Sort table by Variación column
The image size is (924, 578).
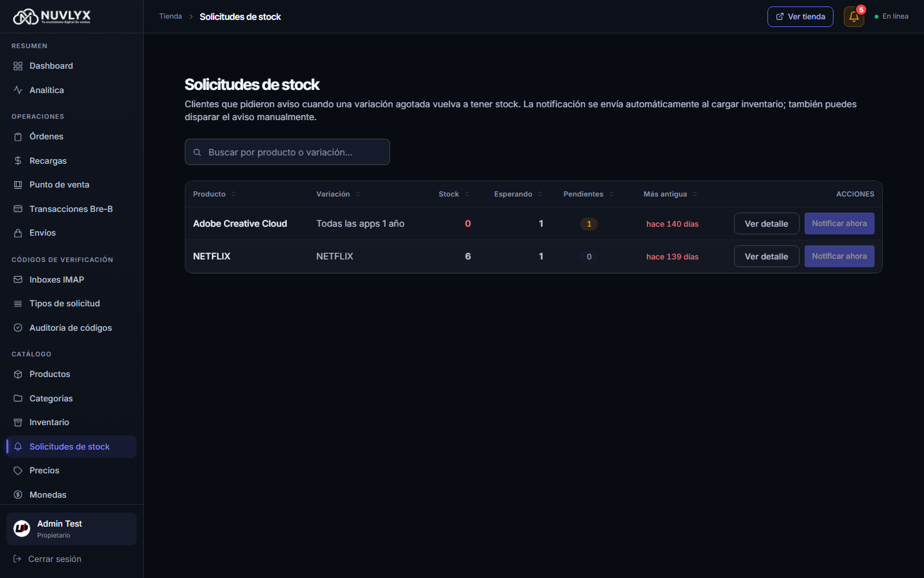pyautogui.click(x=338, y=194)
